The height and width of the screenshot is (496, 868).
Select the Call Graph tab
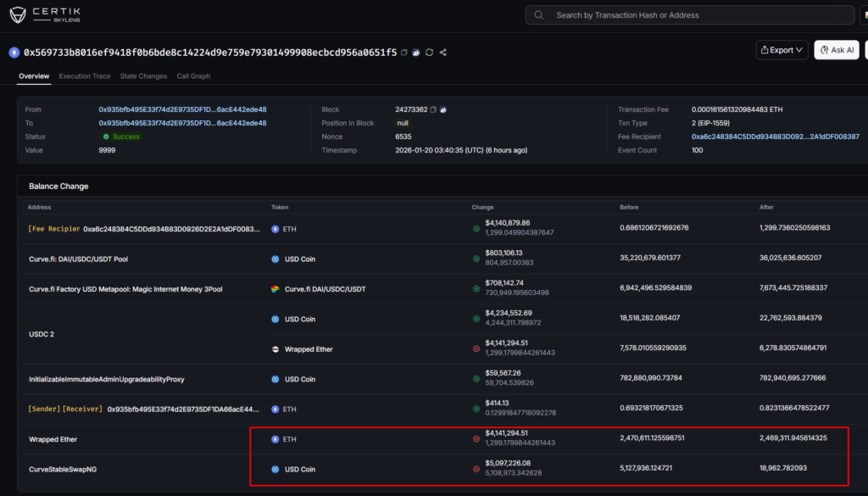coord(193,75)
